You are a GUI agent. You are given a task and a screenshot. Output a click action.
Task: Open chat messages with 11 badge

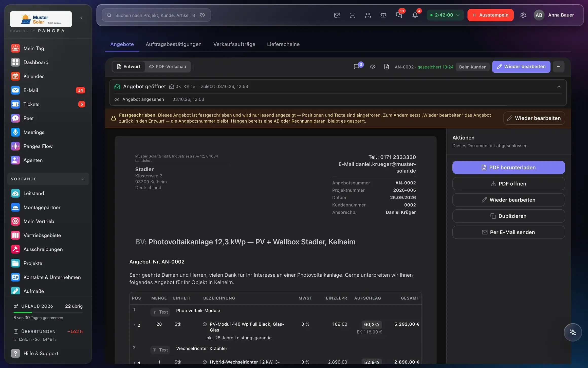coord(399,15)
